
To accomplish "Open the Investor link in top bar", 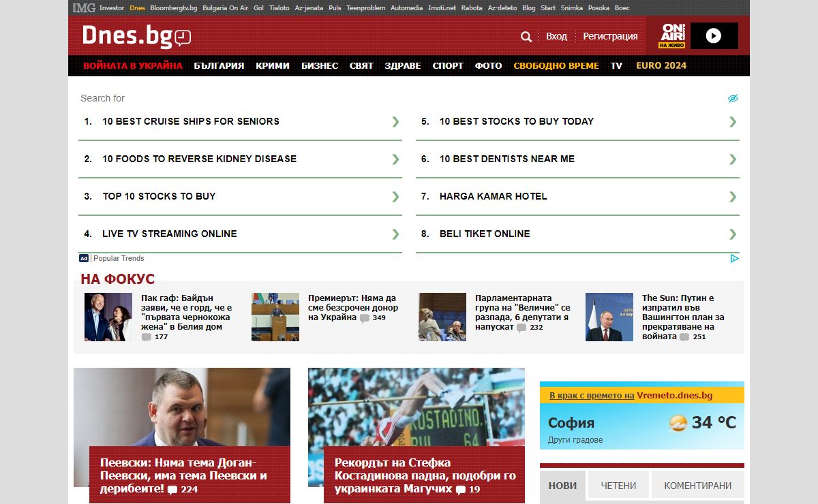I will coord(112,8).
